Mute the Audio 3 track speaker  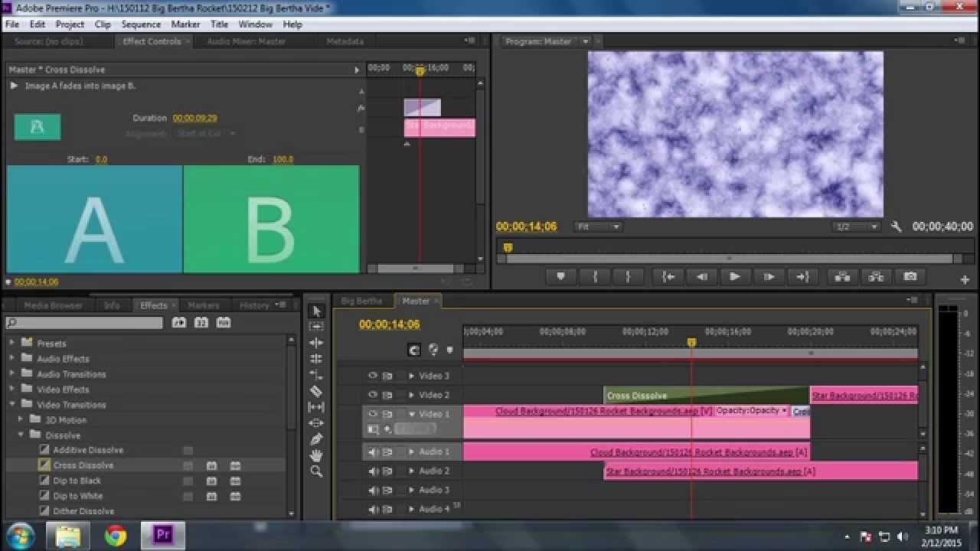pyautogui.click(x=373, y=491)
